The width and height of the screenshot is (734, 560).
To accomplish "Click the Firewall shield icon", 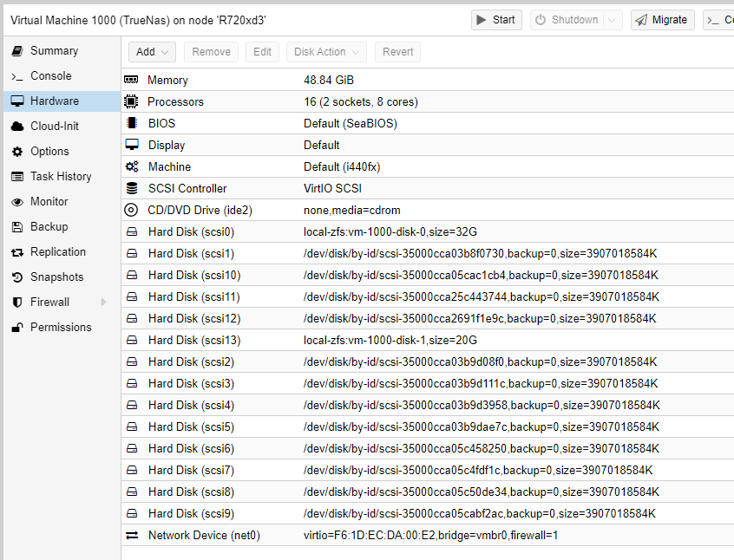I will click(x=17, y=303).
